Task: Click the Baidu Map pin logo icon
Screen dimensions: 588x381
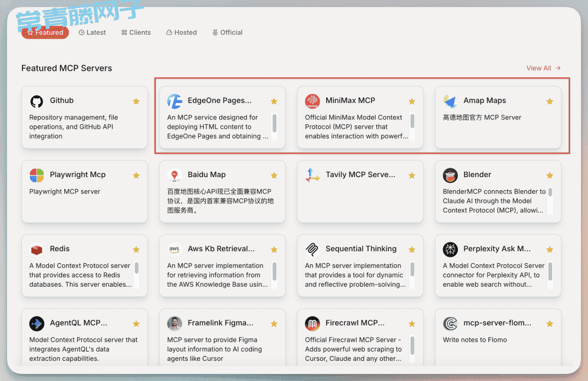Action: [175, 176]
